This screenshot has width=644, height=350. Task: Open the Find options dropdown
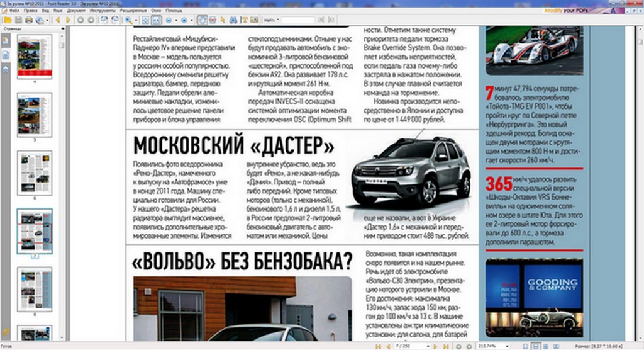click(x=278, y=20)
